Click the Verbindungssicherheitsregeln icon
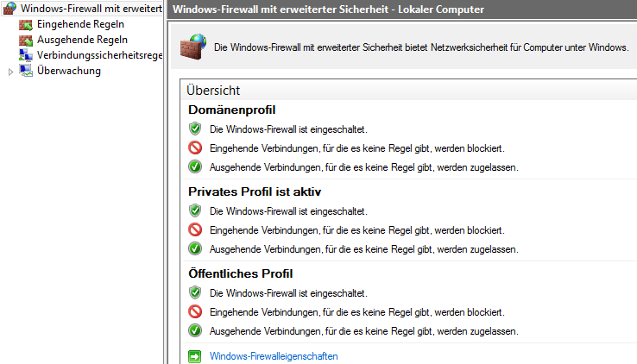This screenshot has width=637, height=364. 25,55
